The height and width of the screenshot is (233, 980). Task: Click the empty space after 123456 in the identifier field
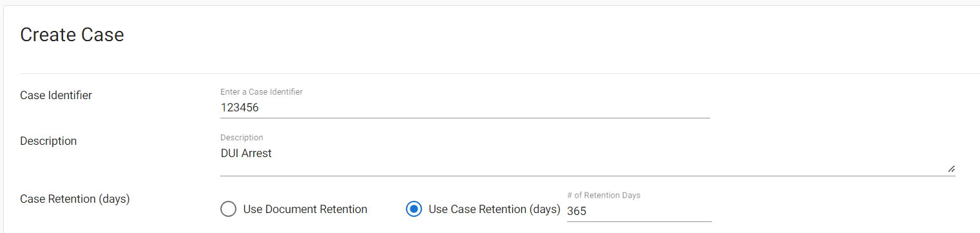[x=483, y=107]
